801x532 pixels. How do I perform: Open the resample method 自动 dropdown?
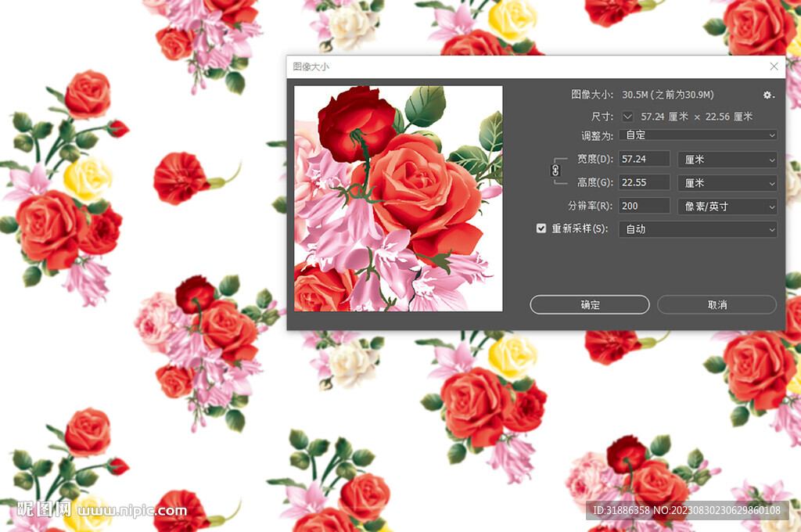(x=698, y=229)
